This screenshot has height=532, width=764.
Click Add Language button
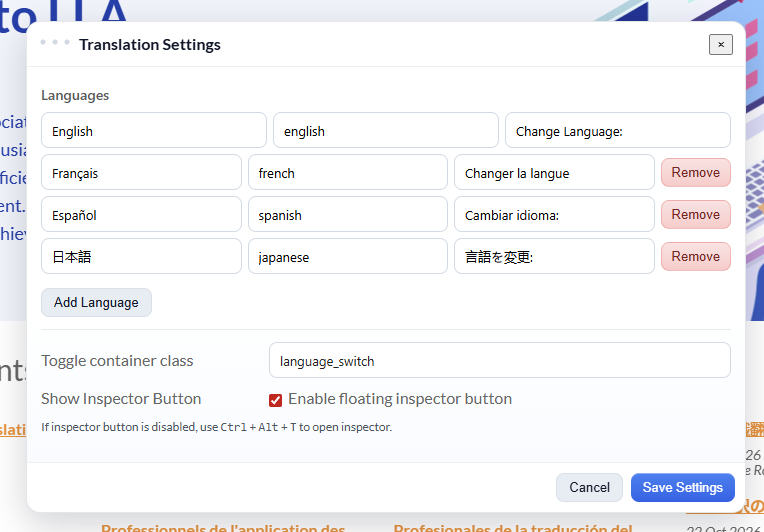[x=96, y=303]
